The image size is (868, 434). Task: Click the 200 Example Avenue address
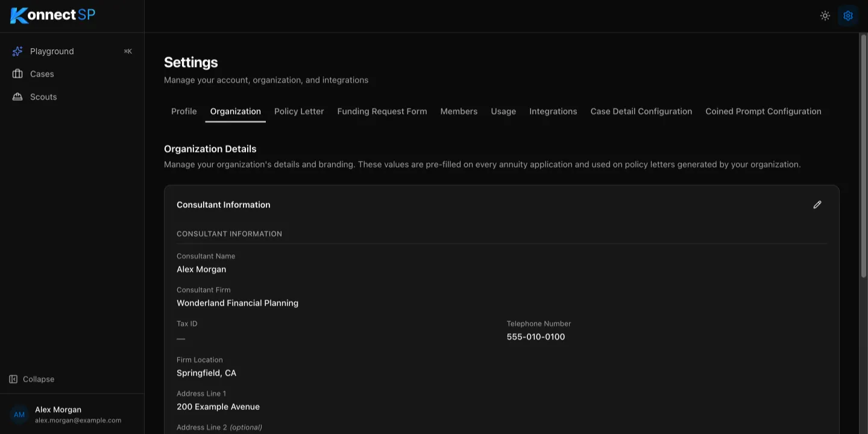(x=218, y=407)
